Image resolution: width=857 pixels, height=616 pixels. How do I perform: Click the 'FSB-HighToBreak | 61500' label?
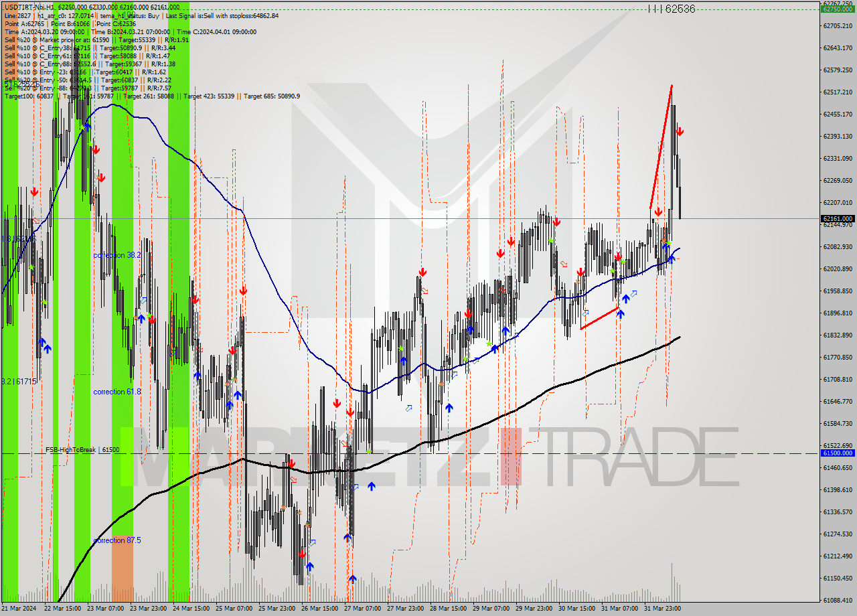point(82,450)
